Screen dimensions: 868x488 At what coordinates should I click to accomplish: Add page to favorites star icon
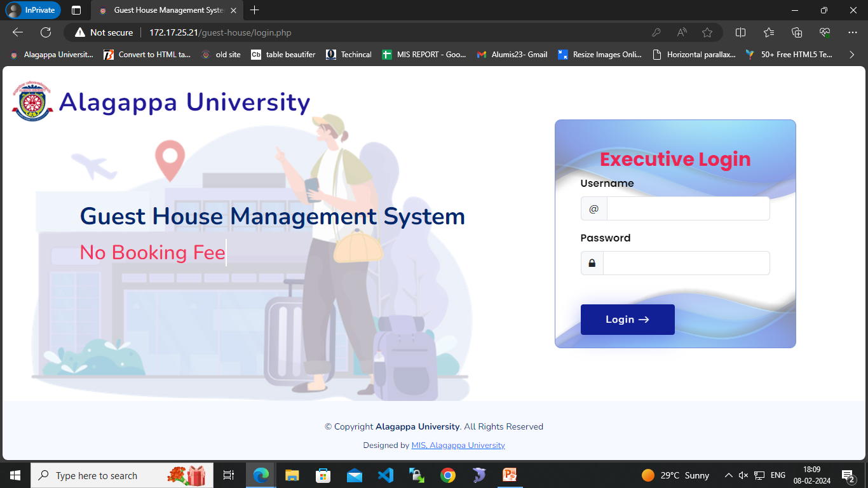(707, 32)
